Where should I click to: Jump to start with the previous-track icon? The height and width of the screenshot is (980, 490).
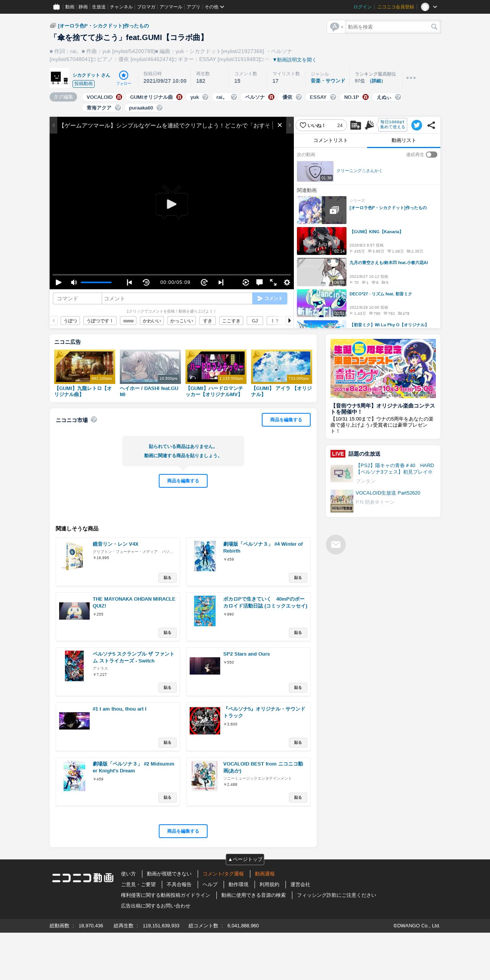click(x=129, y=282)
